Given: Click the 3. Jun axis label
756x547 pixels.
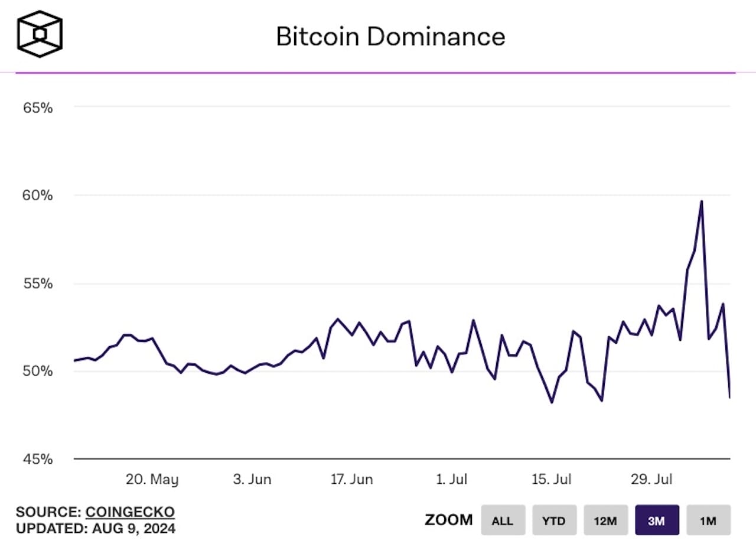Looking at the screenshot, I should (x=253, y=479).
